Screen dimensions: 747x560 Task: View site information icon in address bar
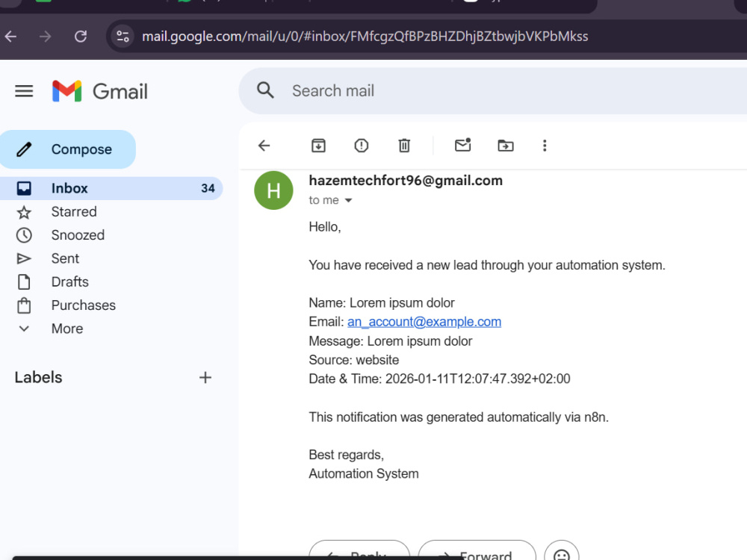[123, 36]
